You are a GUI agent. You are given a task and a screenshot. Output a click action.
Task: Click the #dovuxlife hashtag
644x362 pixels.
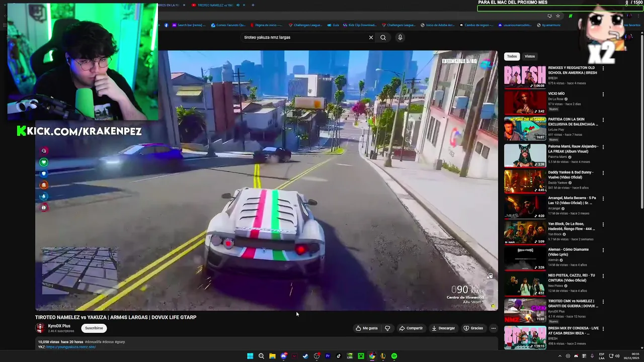click(93, 342)
